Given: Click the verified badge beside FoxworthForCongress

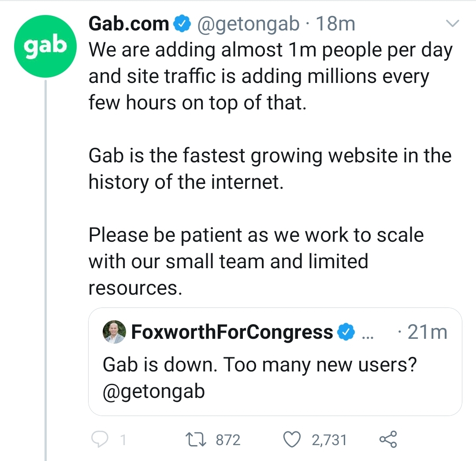Looking at the screenshot, I should coord(347,332).
